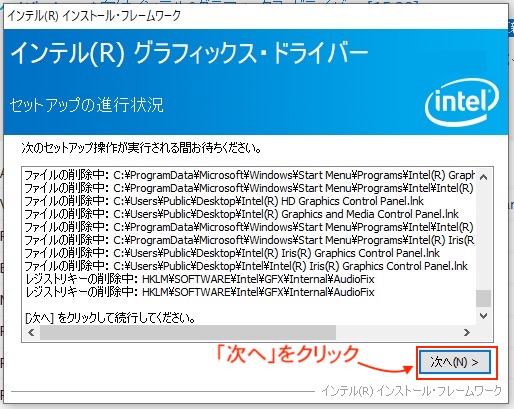Click the 次へ(N) > button
Screen dimensions: 514x409
(455, 362)
